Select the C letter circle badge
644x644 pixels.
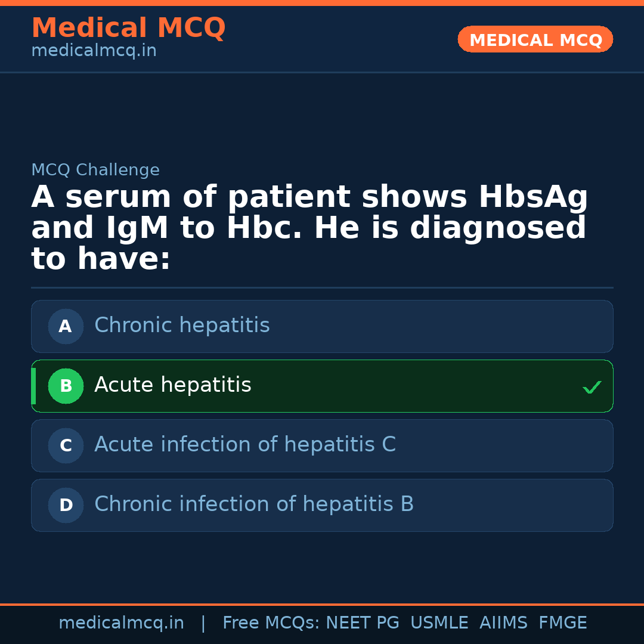click(66, 445)
